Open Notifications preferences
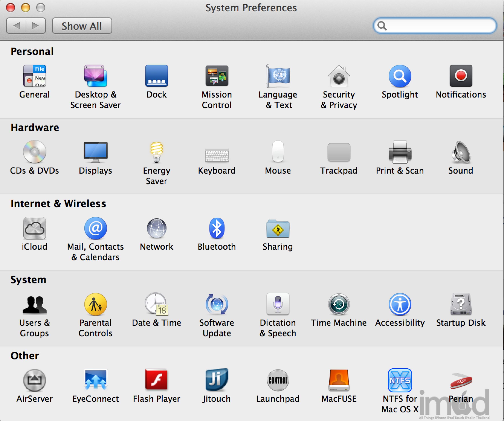Screen dimensions: 504x421 click(x=460, y=76)
